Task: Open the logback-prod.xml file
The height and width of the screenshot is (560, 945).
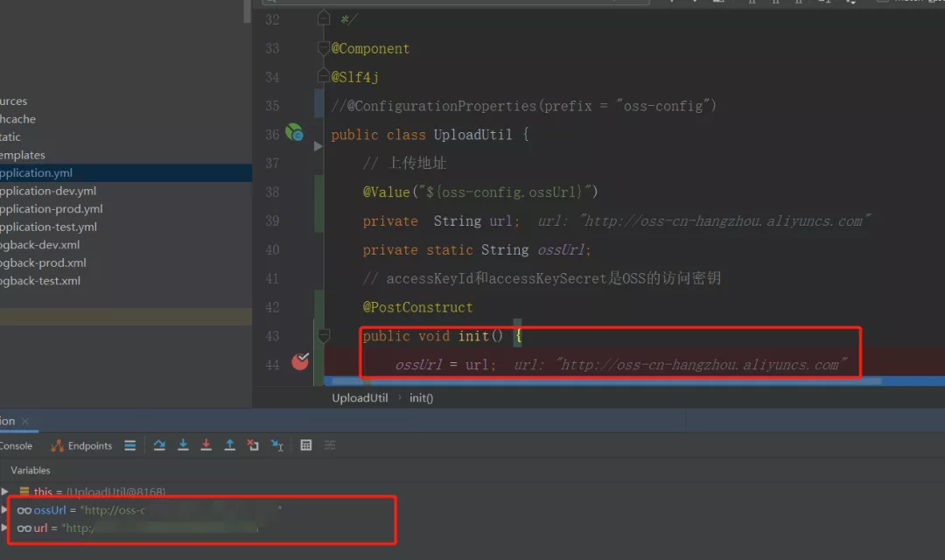Action: click(x=43, y=262)
